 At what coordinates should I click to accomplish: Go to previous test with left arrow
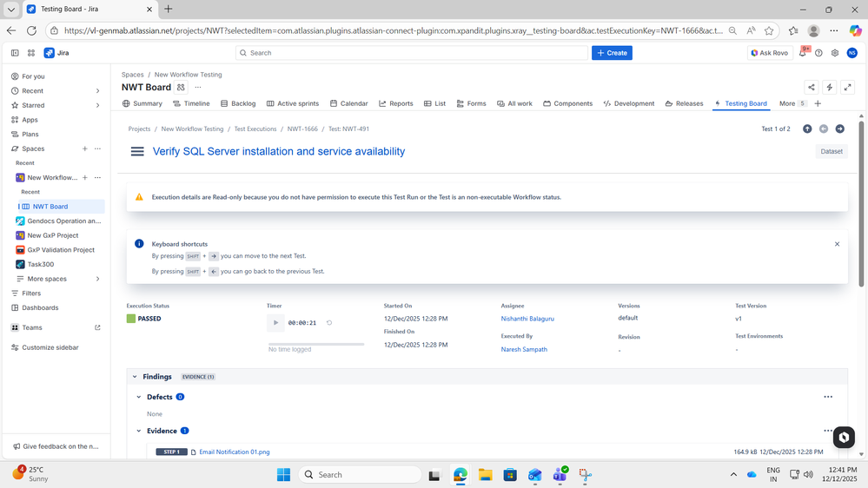pos(824,129)
